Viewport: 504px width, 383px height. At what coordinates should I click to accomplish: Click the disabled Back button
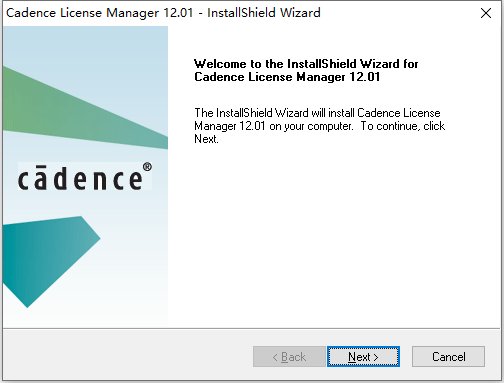click(289, 357)
